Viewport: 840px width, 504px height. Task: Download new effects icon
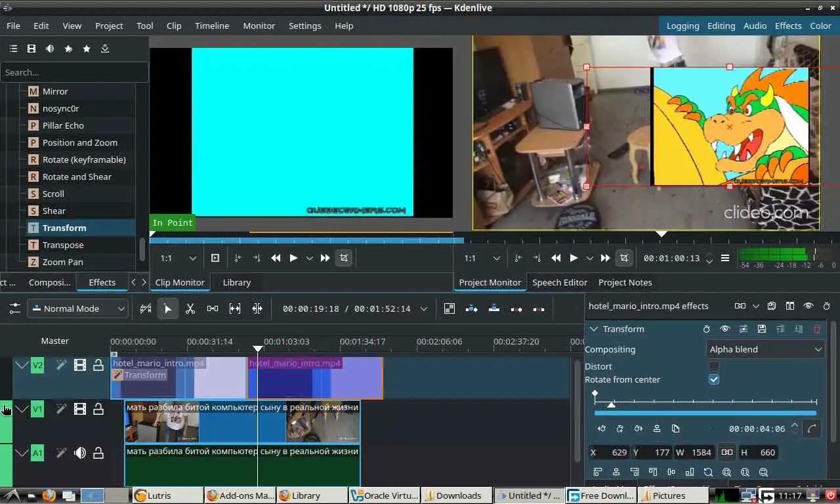pyautogui.click(x=105, y=49)
